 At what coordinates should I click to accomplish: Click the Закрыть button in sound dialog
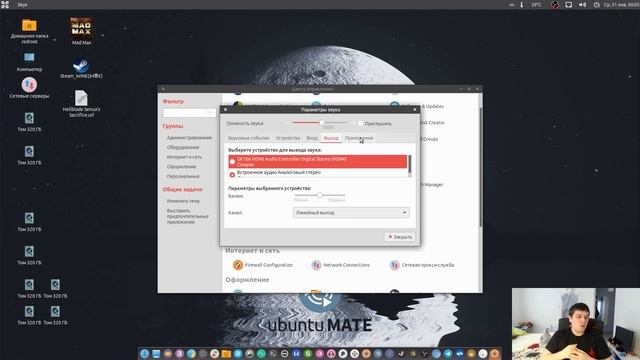click(400, 237)
